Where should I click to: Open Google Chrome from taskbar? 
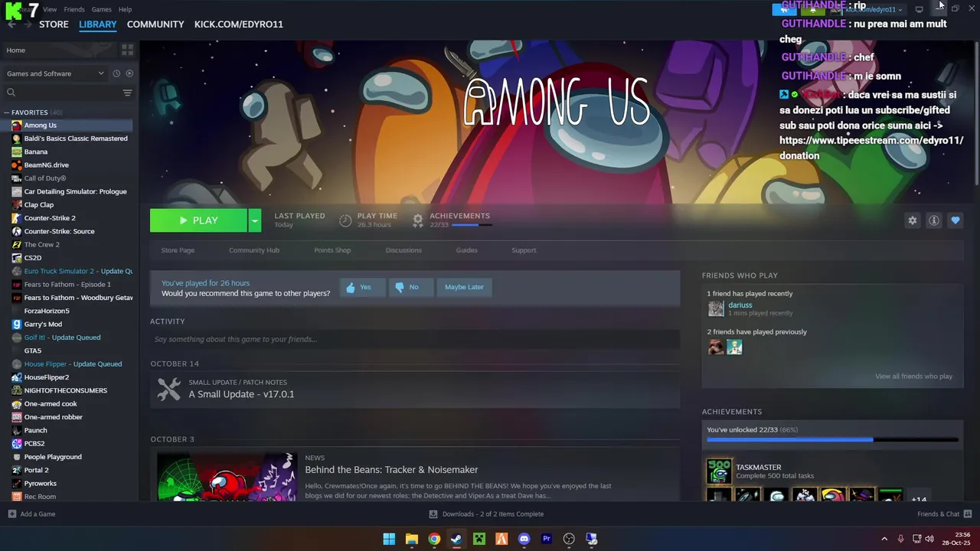tap(434, 539)
